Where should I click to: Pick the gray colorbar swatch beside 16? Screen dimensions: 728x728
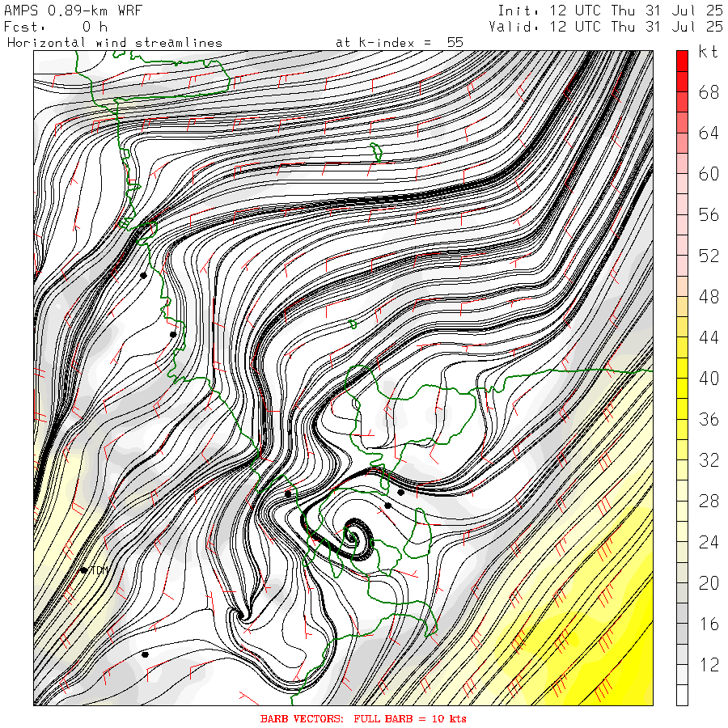point(682,633)
